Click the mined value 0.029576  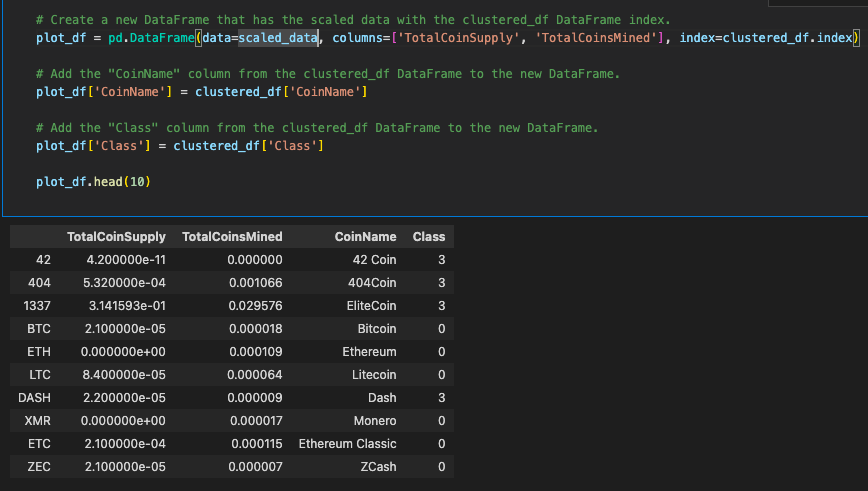click(x=256, y=306)
